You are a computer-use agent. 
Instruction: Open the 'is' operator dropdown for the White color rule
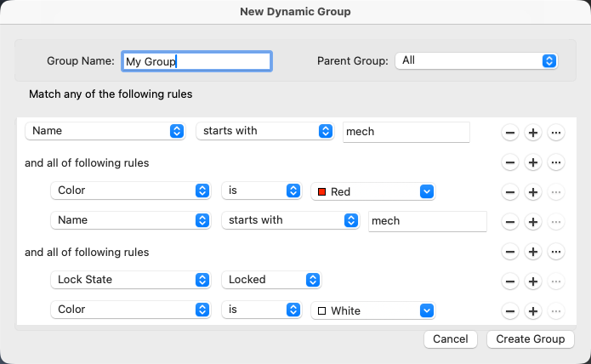pos(262,310)
